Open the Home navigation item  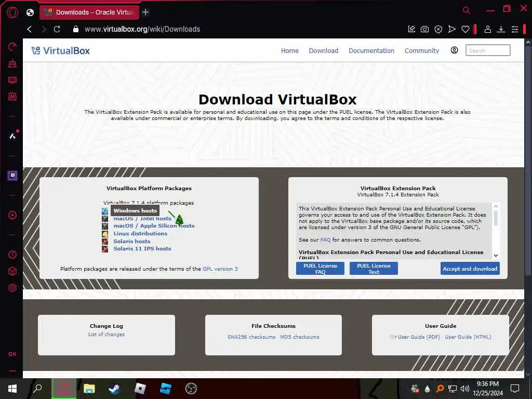coord(290,50)
